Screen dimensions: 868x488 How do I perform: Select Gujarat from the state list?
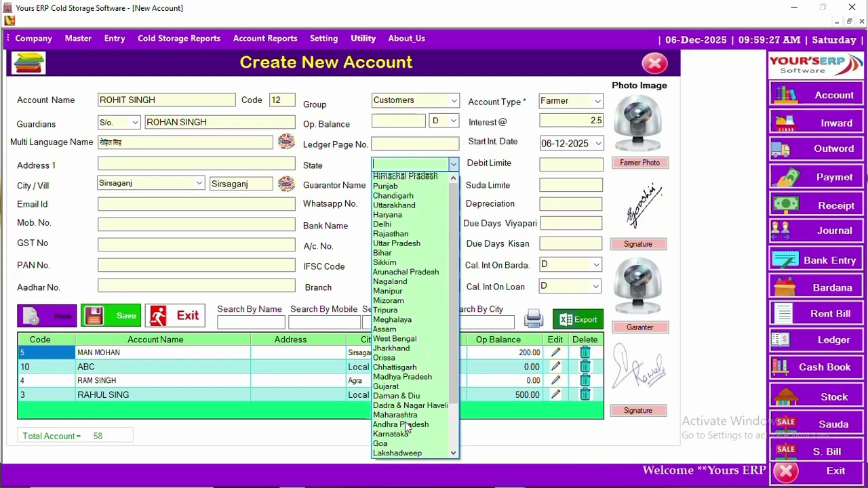pos(386,386)
